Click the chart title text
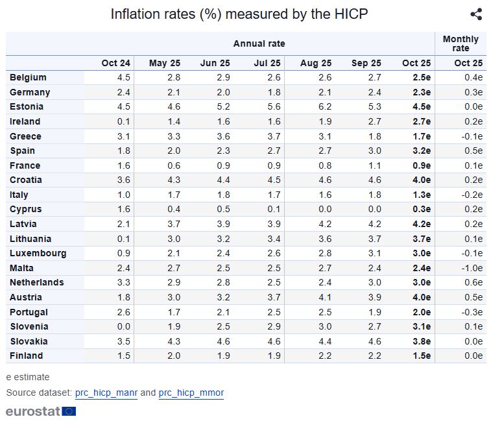The height and width of the screenshot is (423, 504). [239, 14]
